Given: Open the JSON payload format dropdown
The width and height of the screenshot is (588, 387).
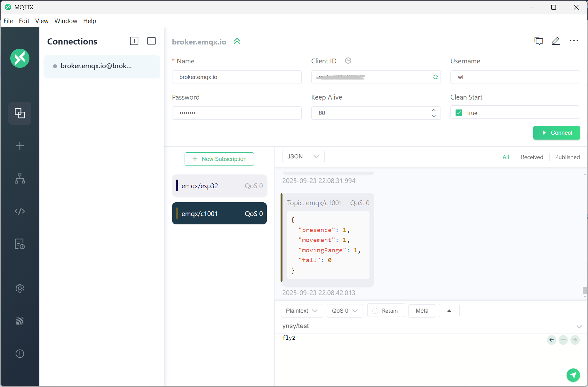Looking at the screenshot, I should tap(303, 157).
